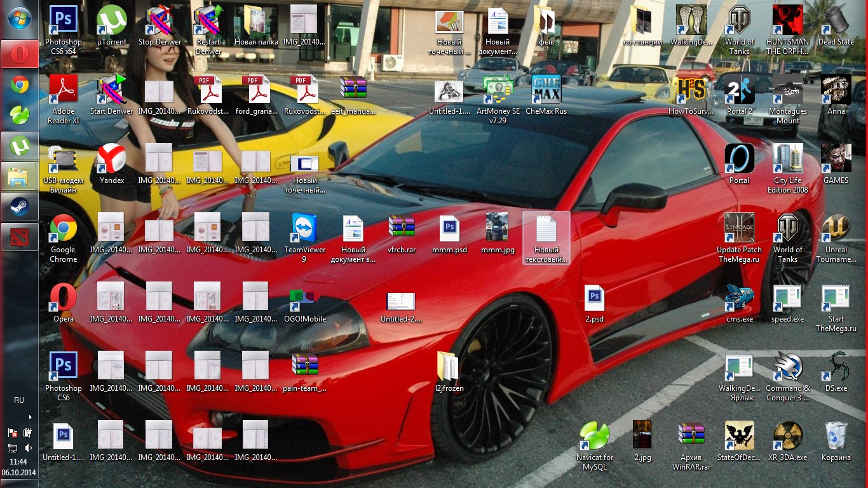868x488 pixels.
Task: Open Dota 2 from the taskbar
Action: [x=20, y=237]
